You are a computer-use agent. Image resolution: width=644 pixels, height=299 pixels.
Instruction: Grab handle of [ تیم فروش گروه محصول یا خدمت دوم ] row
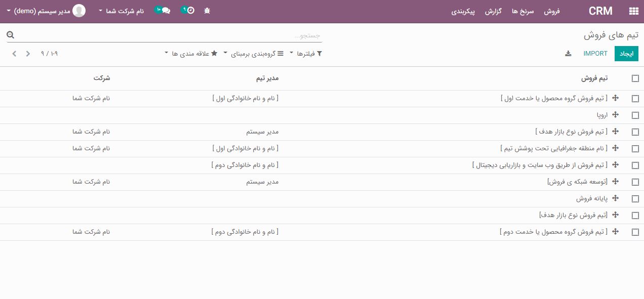click(x=616, y=232)
